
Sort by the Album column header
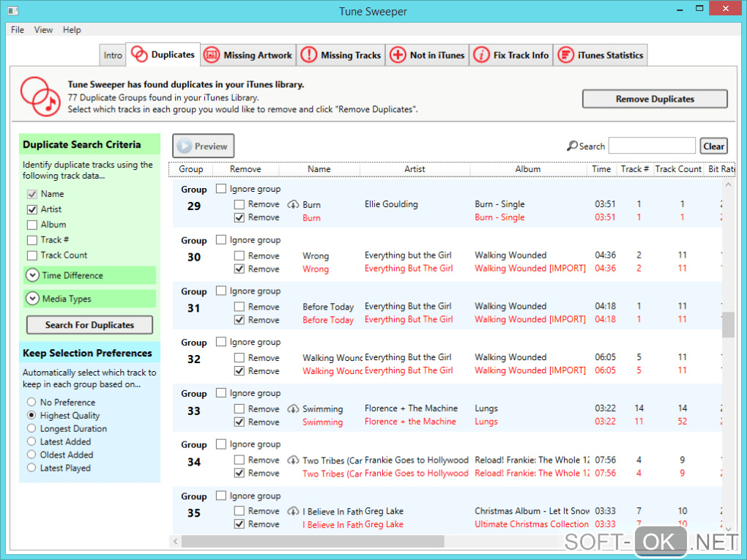click(x=528, y=169)
